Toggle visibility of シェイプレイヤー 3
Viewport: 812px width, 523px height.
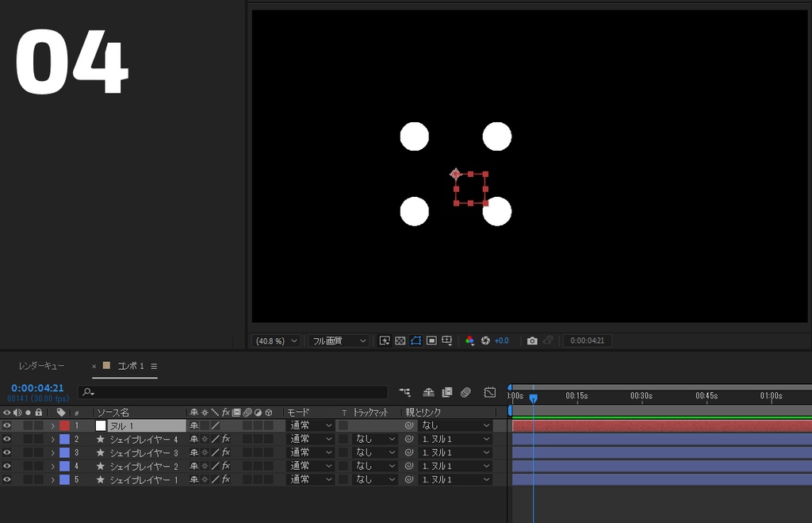tap(8, 452)
